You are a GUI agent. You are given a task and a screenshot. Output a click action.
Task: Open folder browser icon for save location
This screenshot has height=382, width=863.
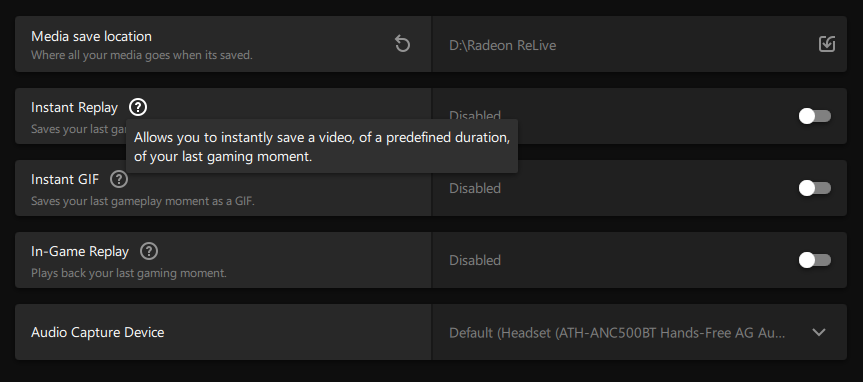(827, 44)
